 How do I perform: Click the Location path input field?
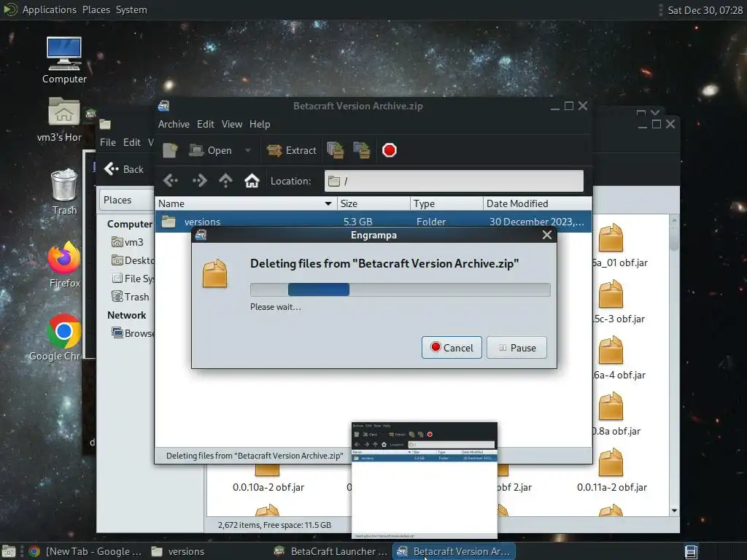click(x=454, y=181)
